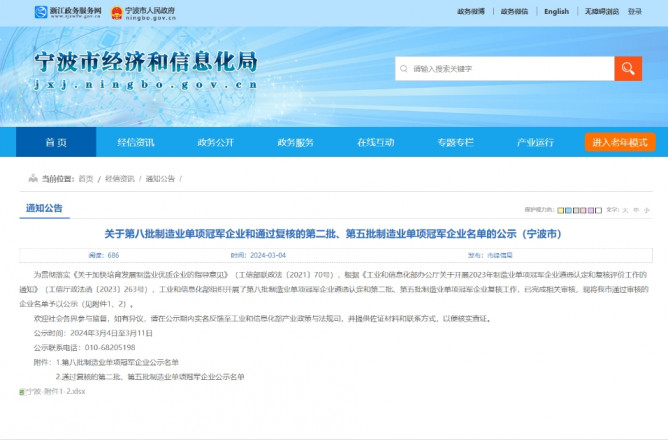Open the 政务公开 navigation menu

214,142
